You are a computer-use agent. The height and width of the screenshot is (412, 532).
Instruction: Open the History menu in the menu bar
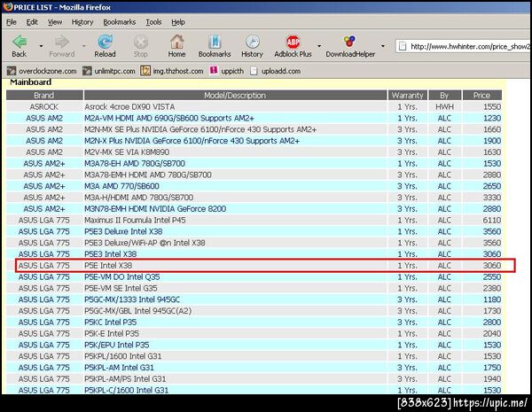click(82, 22)
